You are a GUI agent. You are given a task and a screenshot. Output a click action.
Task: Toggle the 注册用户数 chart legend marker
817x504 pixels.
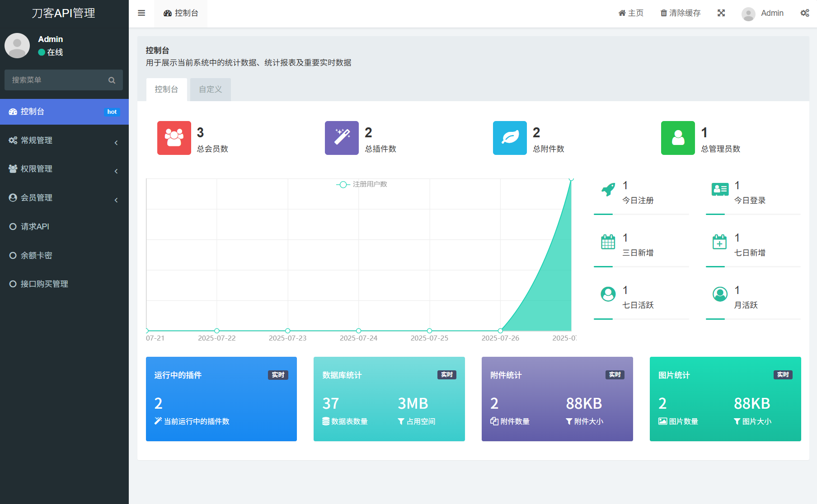343,184
